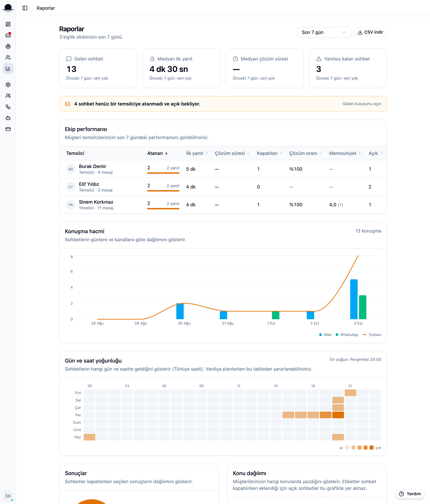
Task: Click the Pazar 00:00 heatmap cell
Action: 90,437
